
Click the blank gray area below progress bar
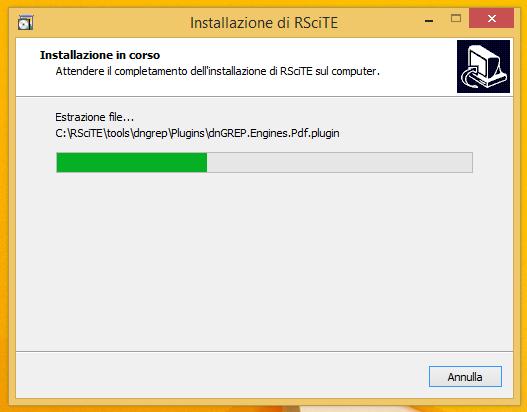coord(264,262)
